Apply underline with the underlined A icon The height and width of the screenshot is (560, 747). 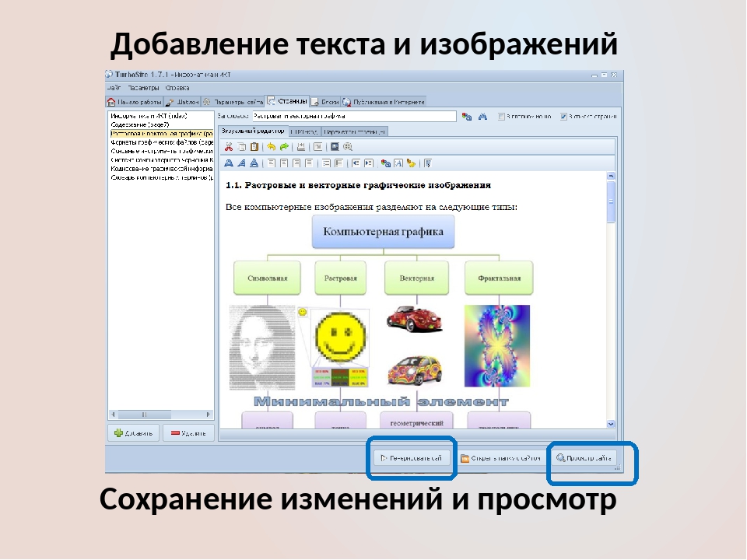pyautogui.click(x=254, y=163)
